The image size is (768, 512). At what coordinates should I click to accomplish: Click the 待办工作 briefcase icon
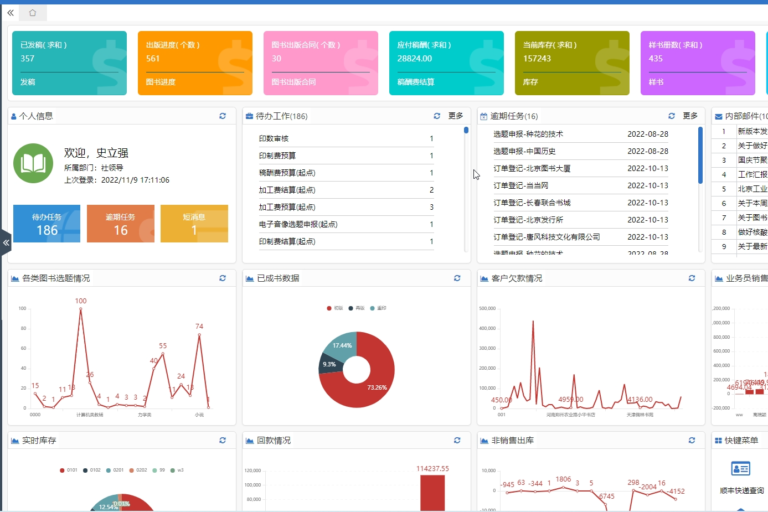(249, 117)
